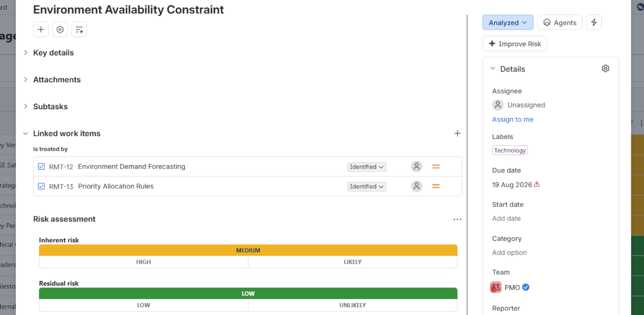Click the residual risk LOW bar
This screenshot has height=315, width=644.
coord(248,293)
